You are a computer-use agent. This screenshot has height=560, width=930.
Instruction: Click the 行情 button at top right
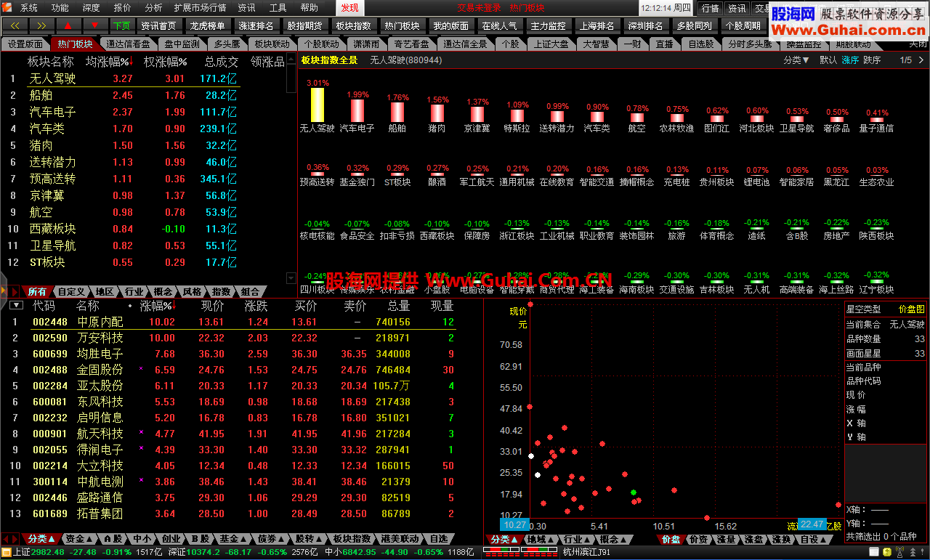point(709,8)
